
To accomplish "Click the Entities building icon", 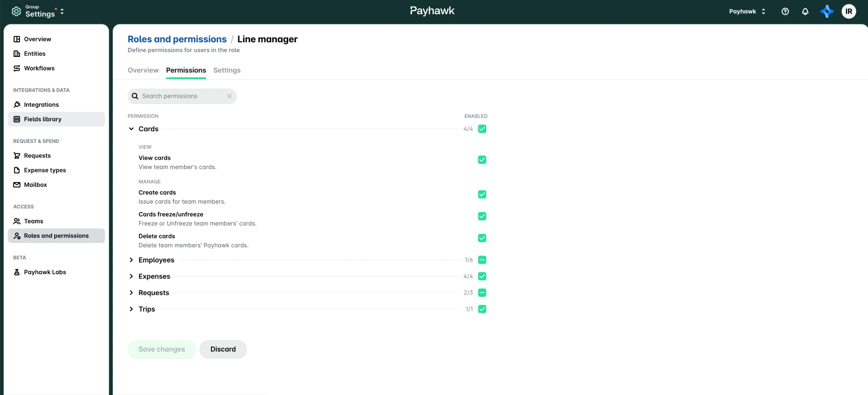I will click(x=17, y=54).
